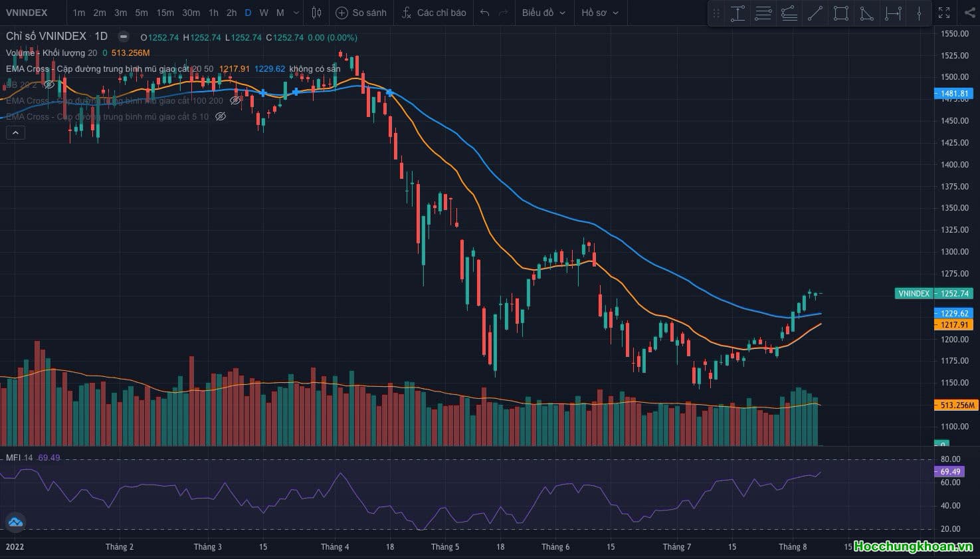980x559 pixels.
Task: Click the undo arrow in toolbar
Action: [x=485, y=13]
